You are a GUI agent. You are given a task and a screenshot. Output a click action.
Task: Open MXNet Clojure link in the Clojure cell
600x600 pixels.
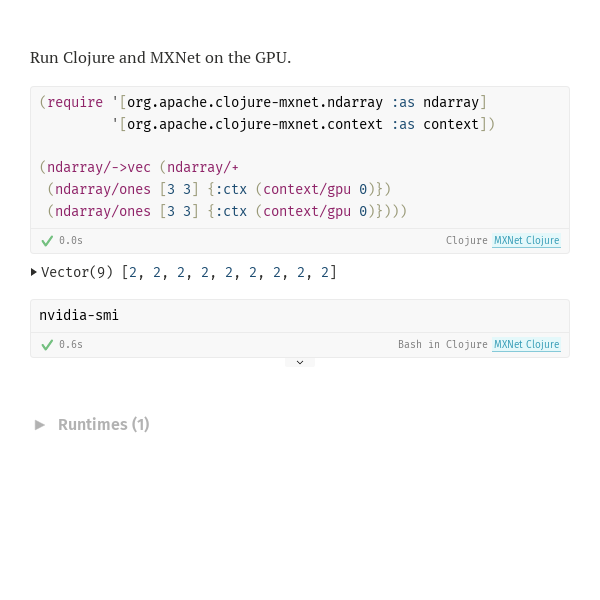coord(527,240)
